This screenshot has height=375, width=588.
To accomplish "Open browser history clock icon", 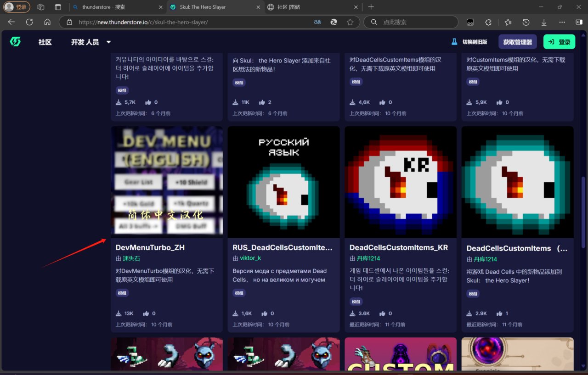I will 526,22.
